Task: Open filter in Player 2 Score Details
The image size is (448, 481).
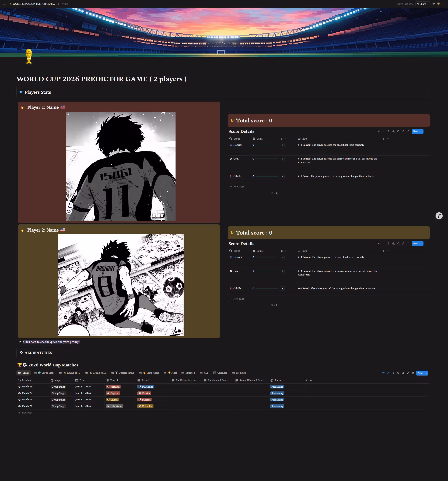Action: pos(379,243)
